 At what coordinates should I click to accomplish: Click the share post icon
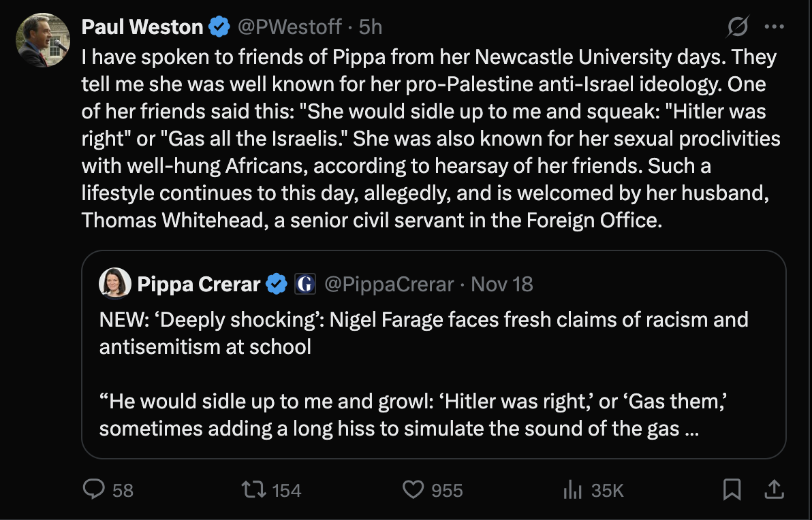pyautogui.click(x=774, y=489)
